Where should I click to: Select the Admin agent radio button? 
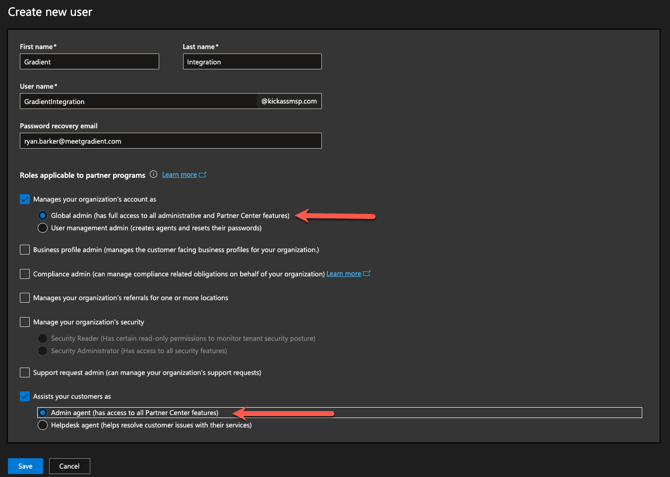point(42,412)
